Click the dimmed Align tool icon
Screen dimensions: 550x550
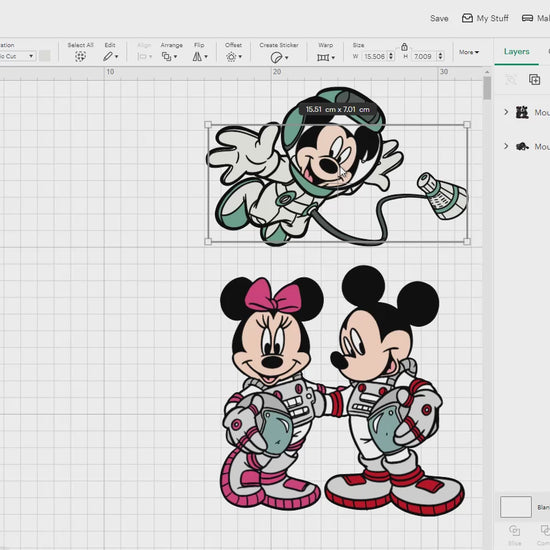tap(142, 56)
